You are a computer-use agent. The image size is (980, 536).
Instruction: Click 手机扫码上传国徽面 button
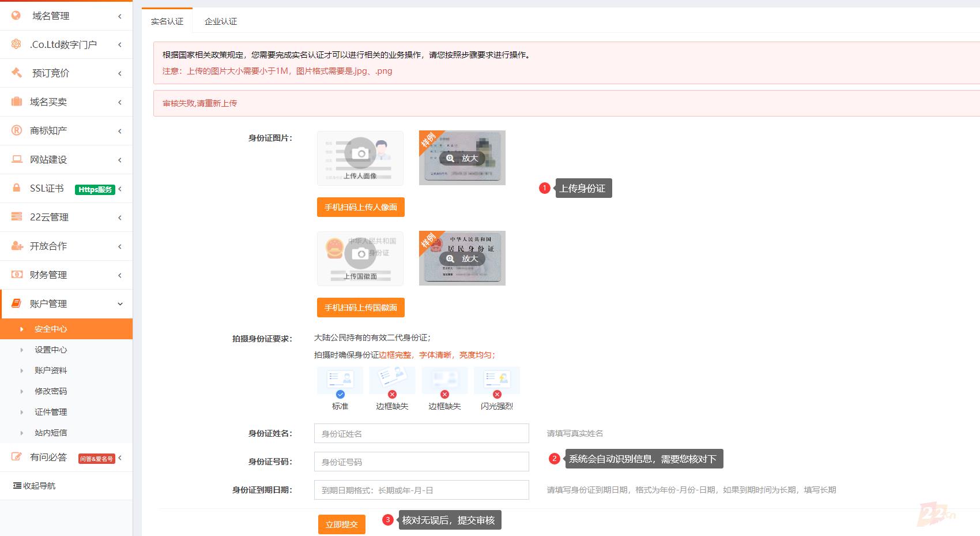click(x=361, y=308)
